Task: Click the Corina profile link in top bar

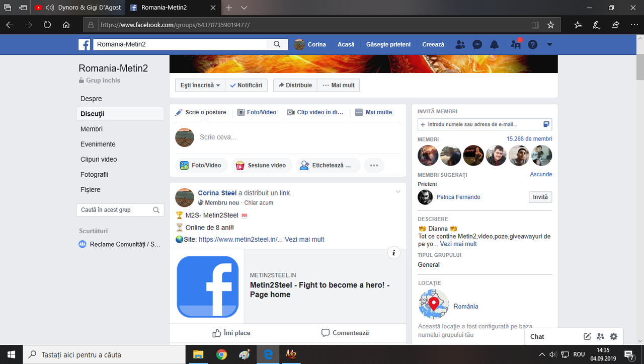Action: 310,44
